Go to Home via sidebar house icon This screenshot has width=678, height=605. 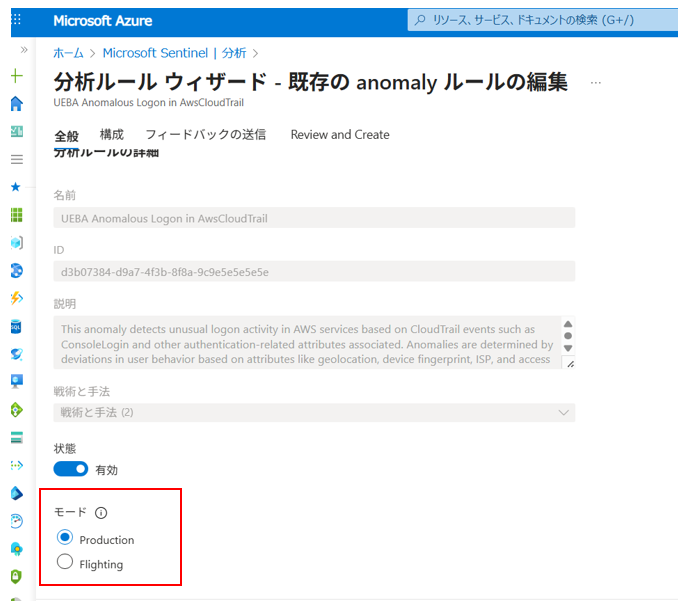[16, 104]
